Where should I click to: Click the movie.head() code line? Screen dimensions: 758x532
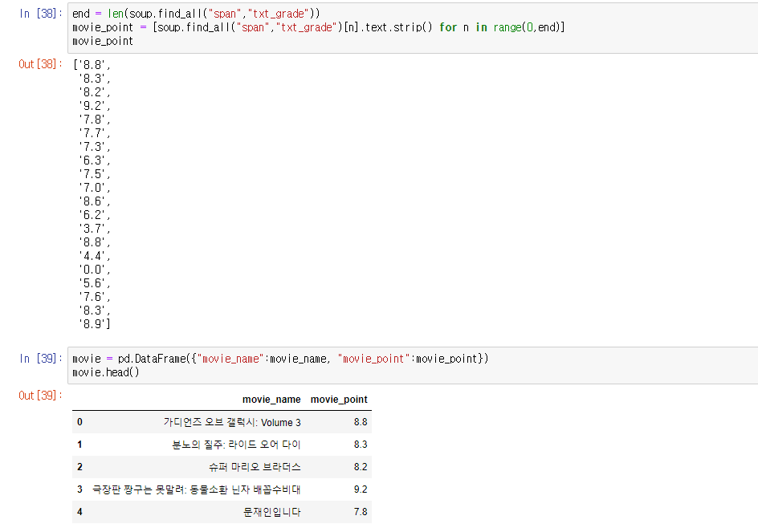tap(106, 372)
